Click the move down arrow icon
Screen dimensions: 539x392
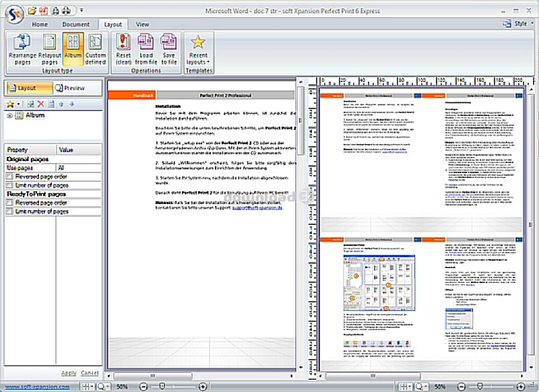coord(72,104)
